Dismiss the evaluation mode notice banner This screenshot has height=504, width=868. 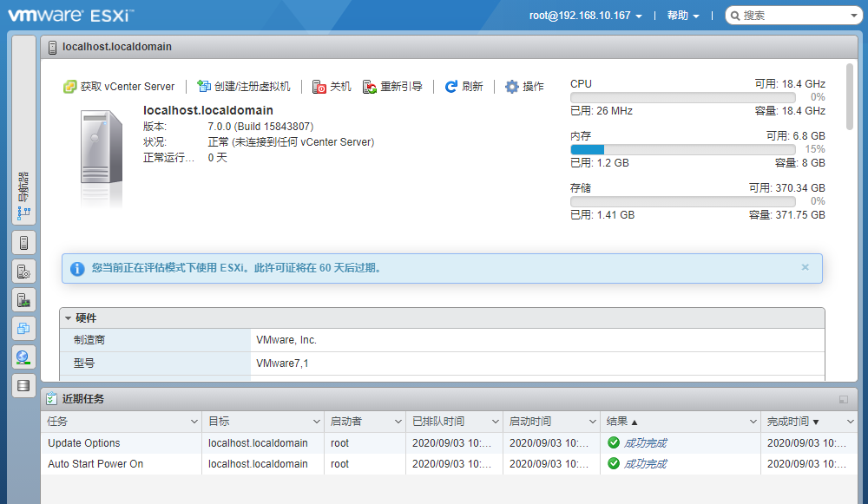(x=805, y=267)
